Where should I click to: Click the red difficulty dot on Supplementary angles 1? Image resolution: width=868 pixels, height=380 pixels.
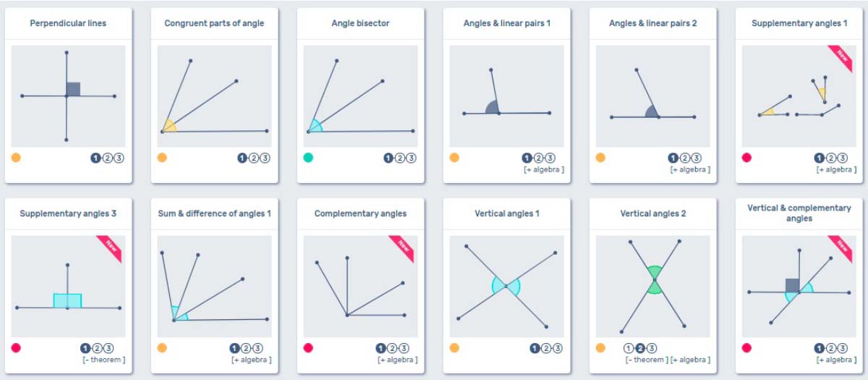[746, 158]
